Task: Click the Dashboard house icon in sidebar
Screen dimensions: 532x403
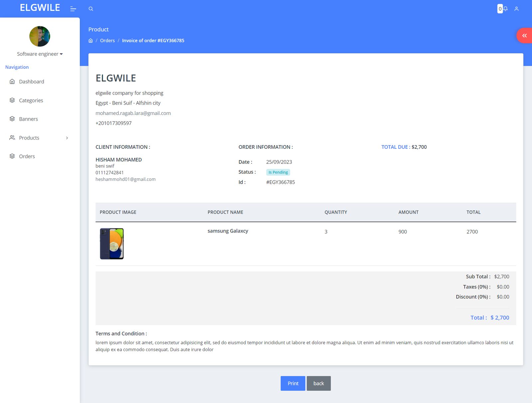Action: pos(12,81)
